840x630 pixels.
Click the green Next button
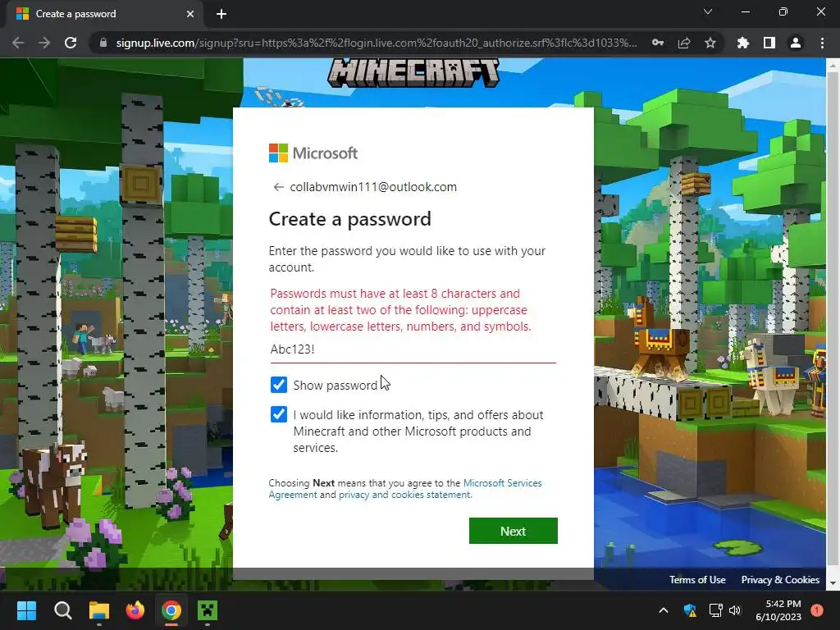[514, 531]
